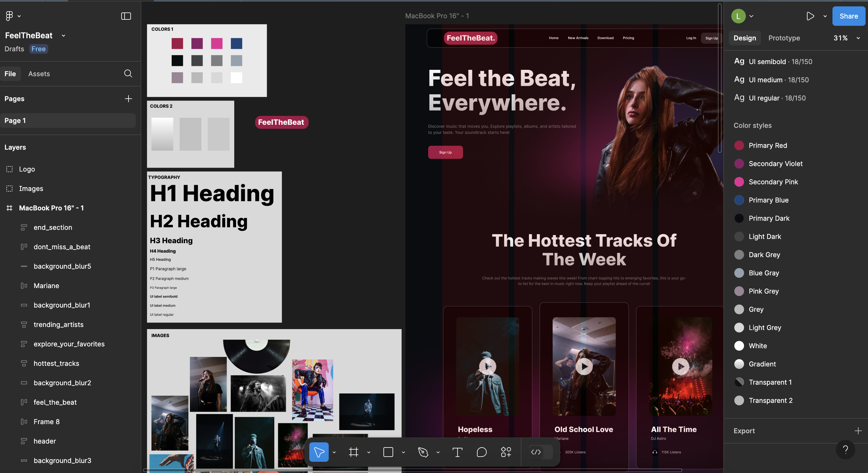Add export setting with plus icon
868x473 pixels.
pos(858,430)
